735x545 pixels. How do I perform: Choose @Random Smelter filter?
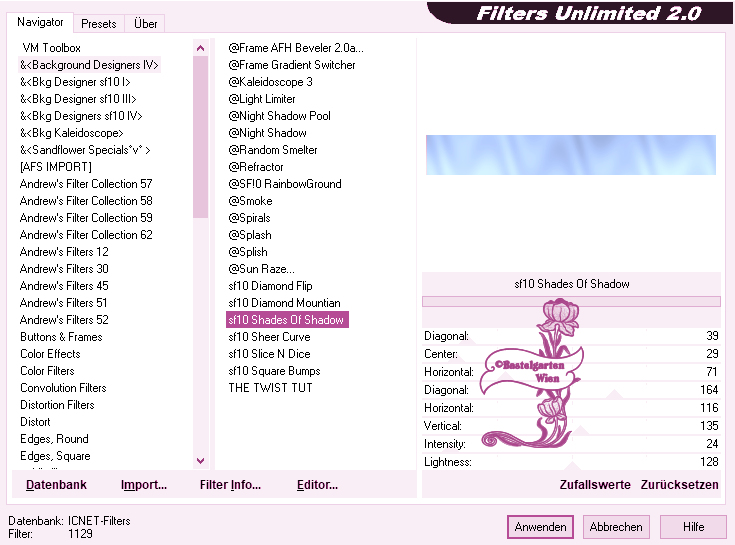coord(273,150)
